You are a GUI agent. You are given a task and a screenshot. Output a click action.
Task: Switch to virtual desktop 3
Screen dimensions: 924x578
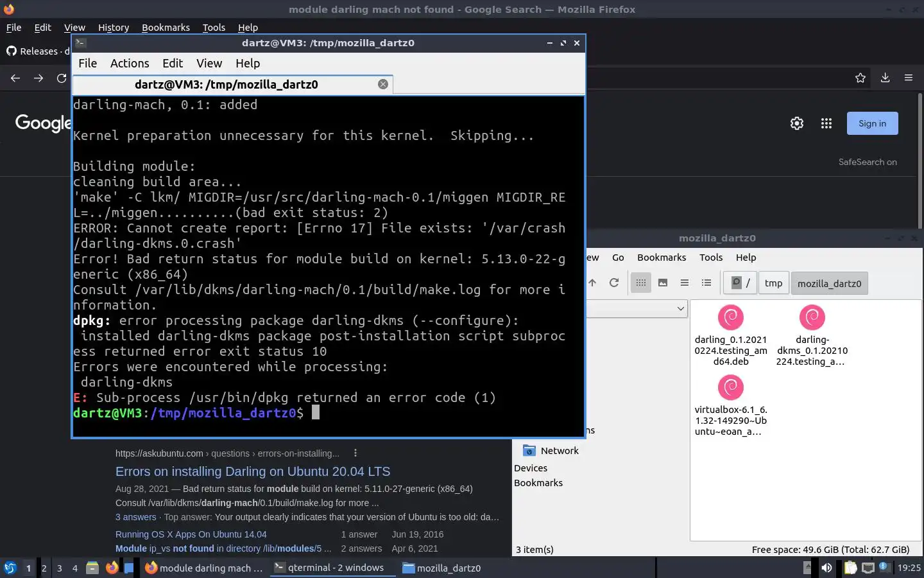point(60,568)
